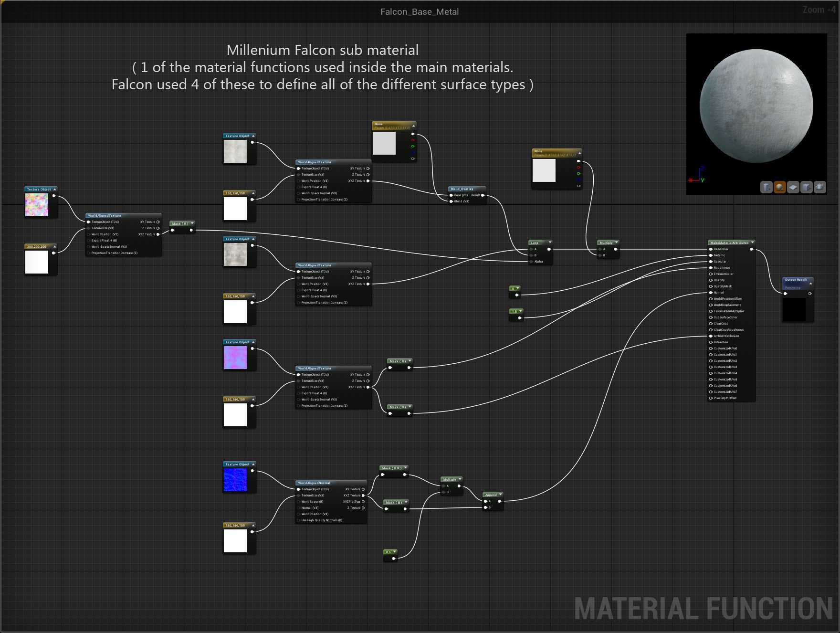The width and height of the screenshot is (840, 633).
Task: Select the blue normal map Texture Object thumbnail
Action: click(235, 480)
